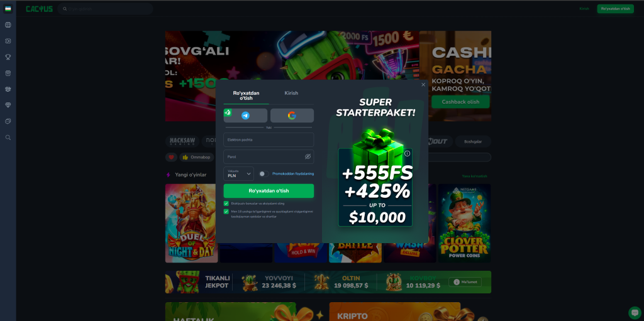The width and height of the screenshot is (644, 321).
Task: Expand the Valyuta PLN currency dropdown
Action: pyautogui.click(x=238, y=173)
